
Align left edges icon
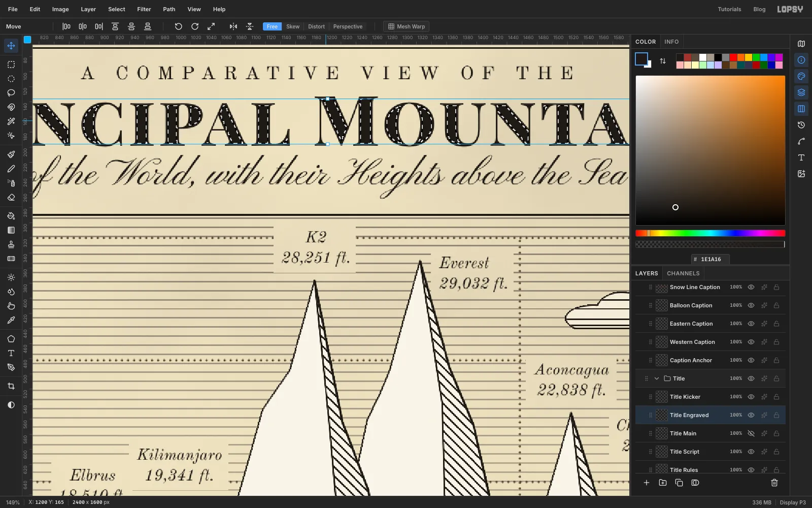pos(66,26)
